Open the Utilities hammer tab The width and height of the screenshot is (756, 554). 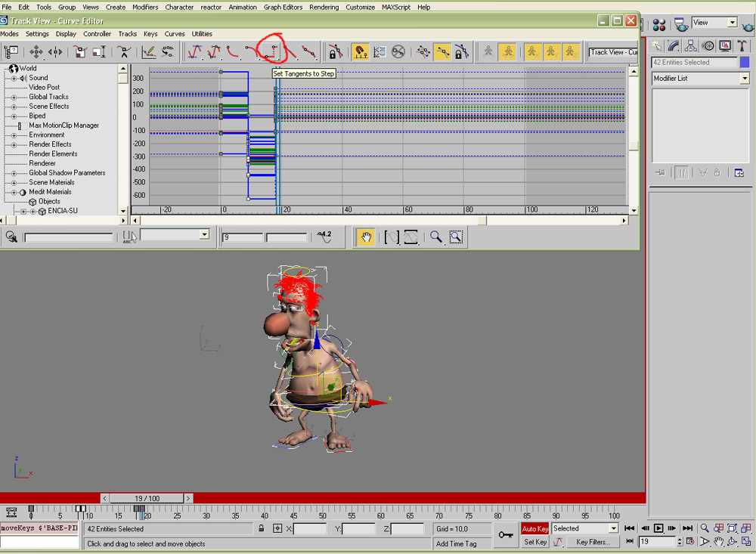[742, 46]
